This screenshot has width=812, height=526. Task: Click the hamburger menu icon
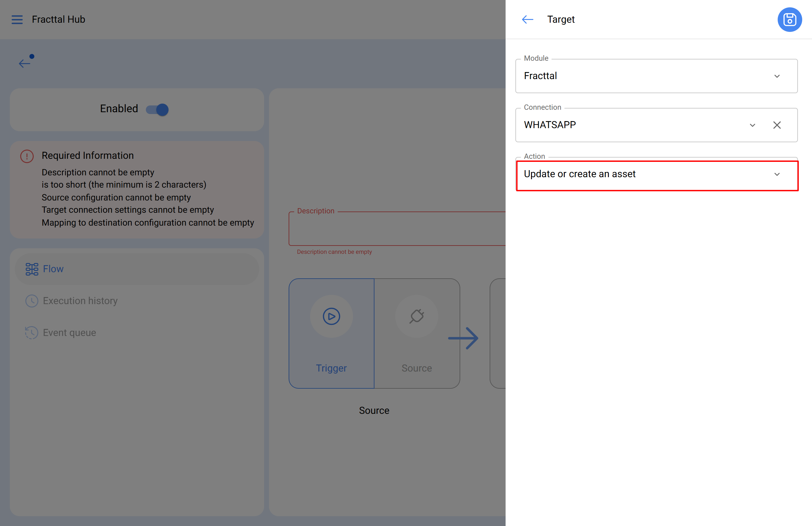pyautogui.click(x=17, y=19)
